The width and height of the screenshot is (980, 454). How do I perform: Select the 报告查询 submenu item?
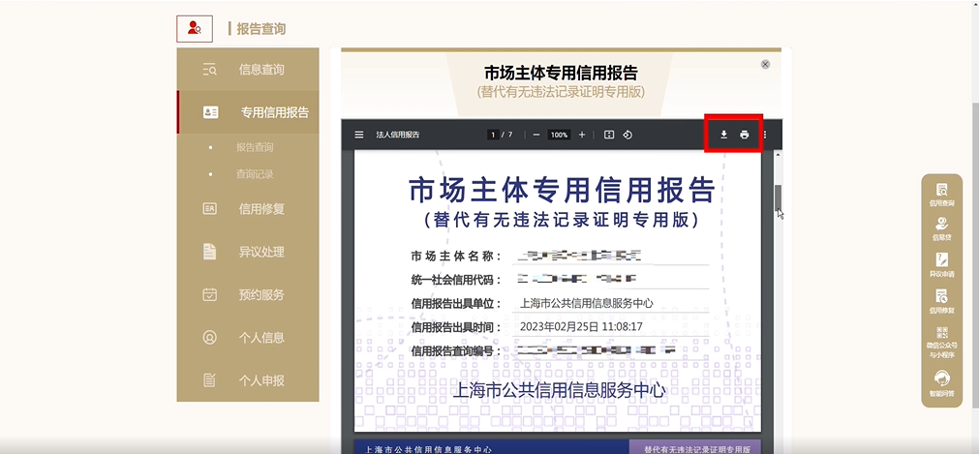coord(255,147)
